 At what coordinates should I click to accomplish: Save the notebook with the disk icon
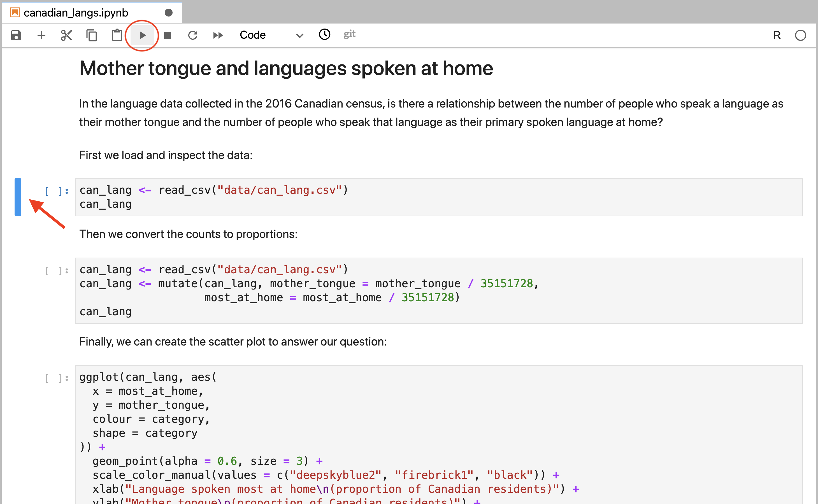point(16,35)
